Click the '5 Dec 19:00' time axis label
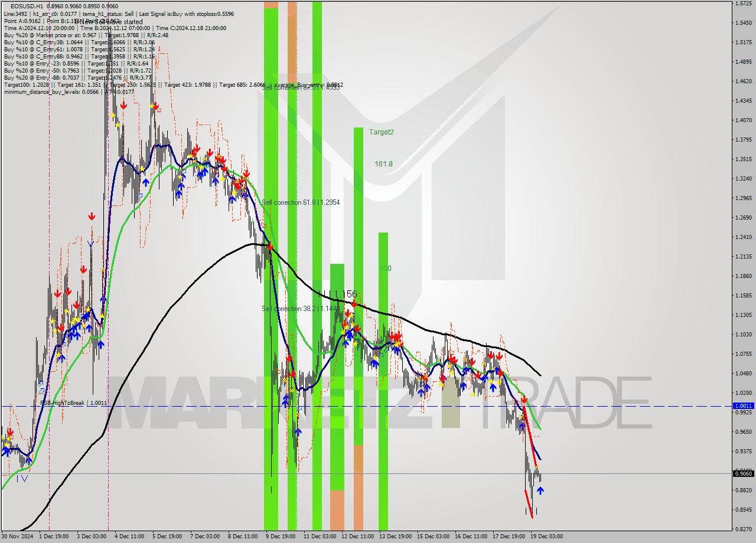This screenshot has height=543, width=756. pyautogui.click(x=167, y=537)
